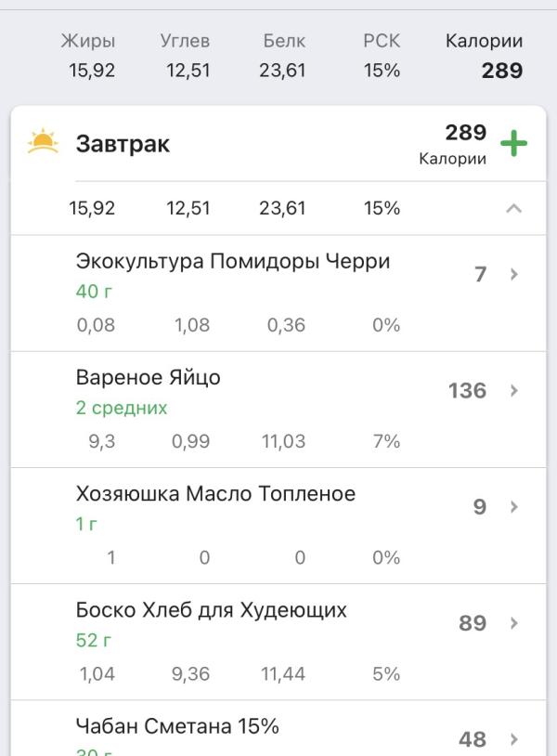Tap the Жиры column header
This screenshot has height=756, width=557.
click(88, 42)
